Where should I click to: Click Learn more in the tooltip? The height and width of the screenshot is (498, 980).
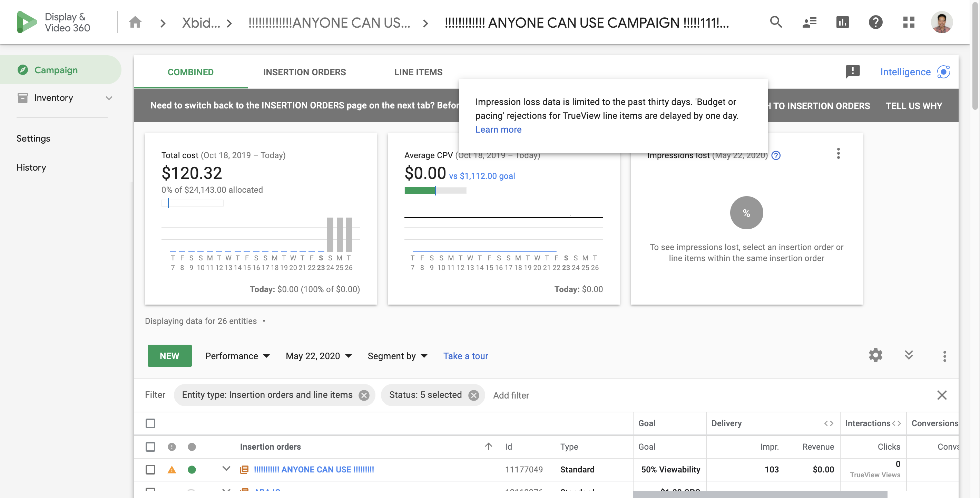(x=498, y=130)
